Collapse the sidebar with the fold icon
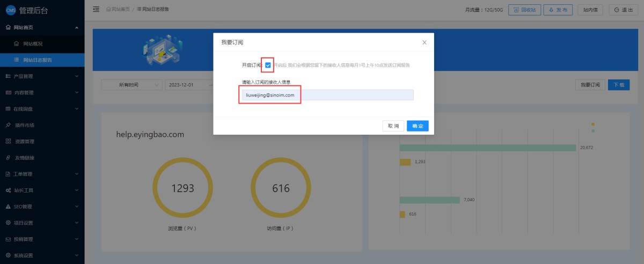 [96, 9]
